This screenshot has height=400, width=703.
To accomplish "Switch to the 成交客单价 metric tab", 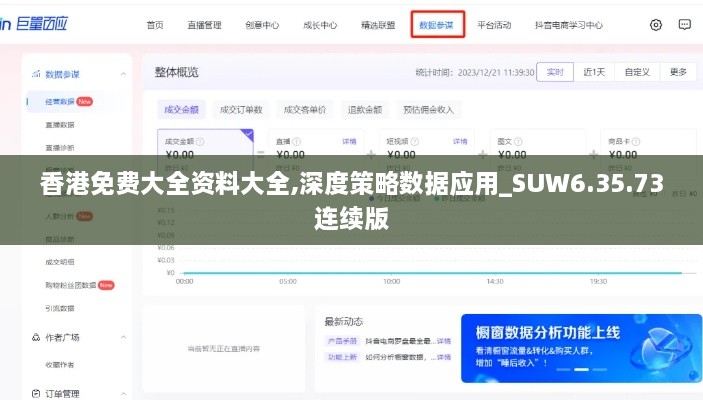I will 305,110.
